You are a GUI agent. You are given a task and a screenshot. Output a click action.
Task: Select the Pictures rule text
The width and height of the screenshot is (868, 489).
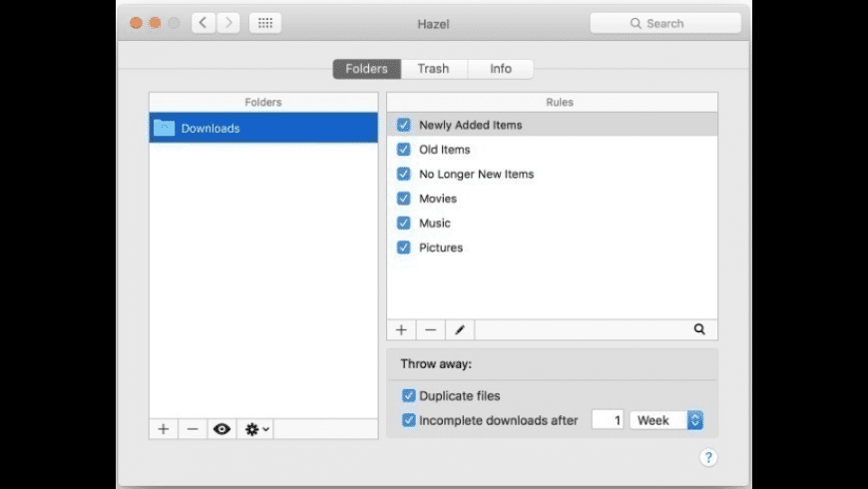441,247
